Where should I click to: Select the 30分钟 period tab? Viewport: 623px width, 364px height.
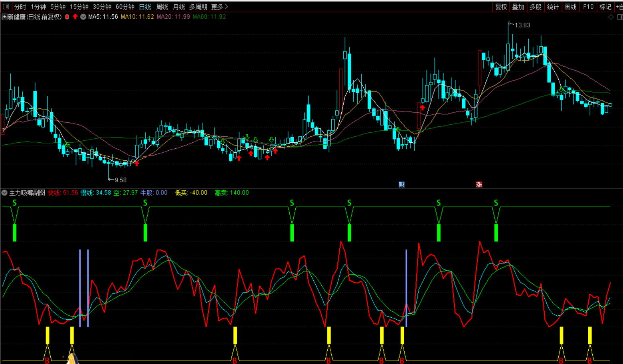pyautogui.click(x=102, y=7)
